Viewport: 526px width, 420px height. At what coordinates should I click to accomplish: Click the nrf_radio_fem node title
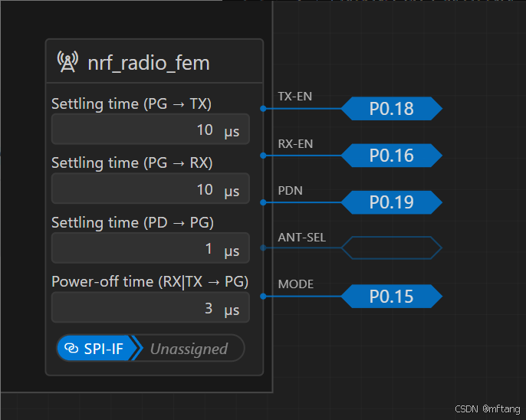[x=149, y=63]
